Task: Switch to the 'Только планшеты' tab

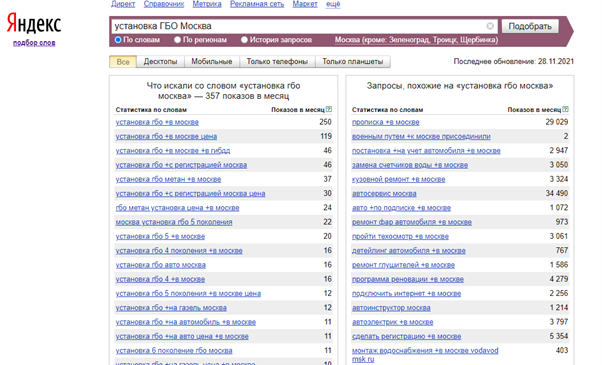Action: pyautogui.click(x=352, y=62)
